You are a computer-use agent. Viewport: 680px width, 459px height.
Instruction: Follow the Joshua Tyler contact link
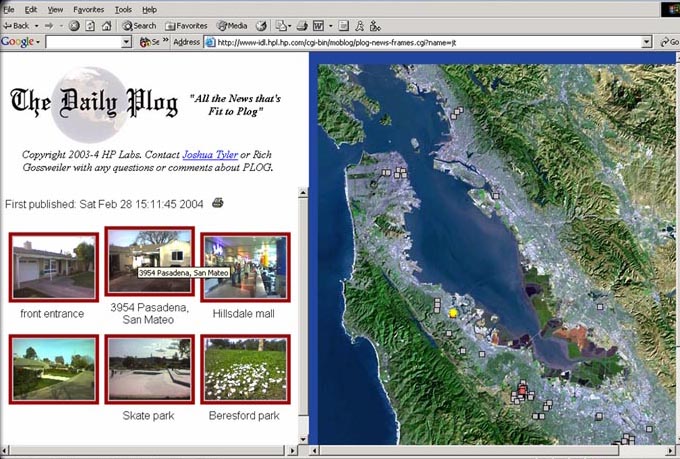tap(211, 155)
